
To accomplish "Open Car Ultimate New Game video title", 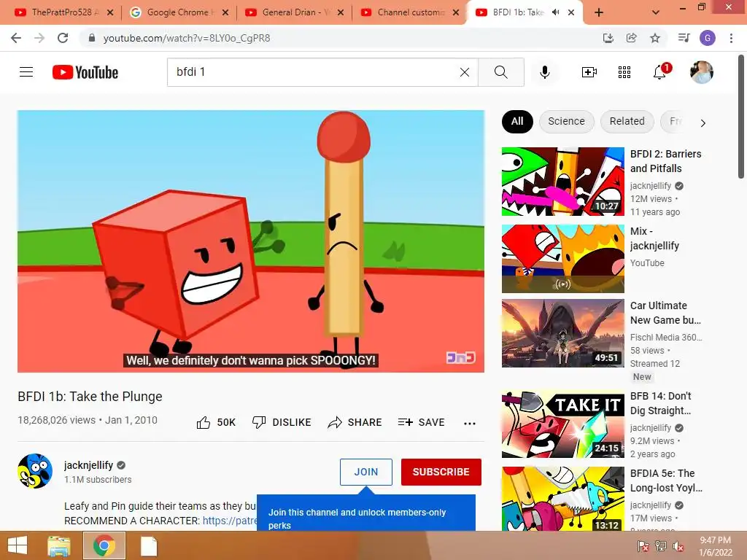I will (665, 313).
